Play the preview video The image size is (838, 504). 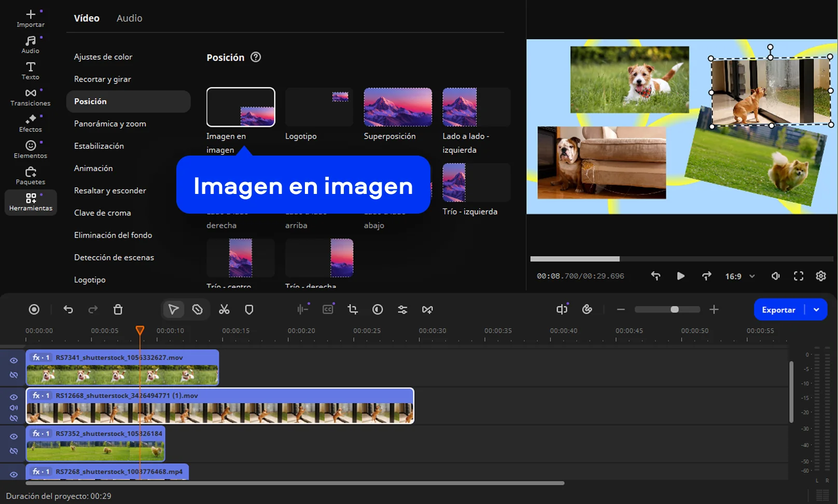click(x=680, y=276)
